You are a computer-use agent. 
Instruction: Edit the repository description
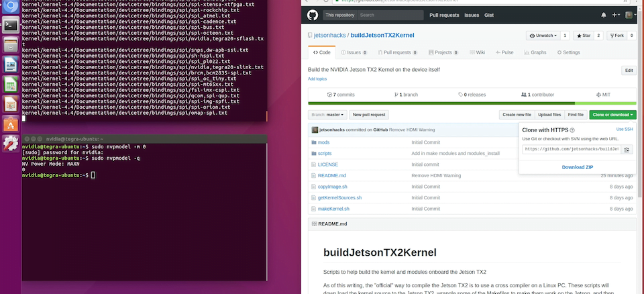pyautogui.click(x=629, y=70)
